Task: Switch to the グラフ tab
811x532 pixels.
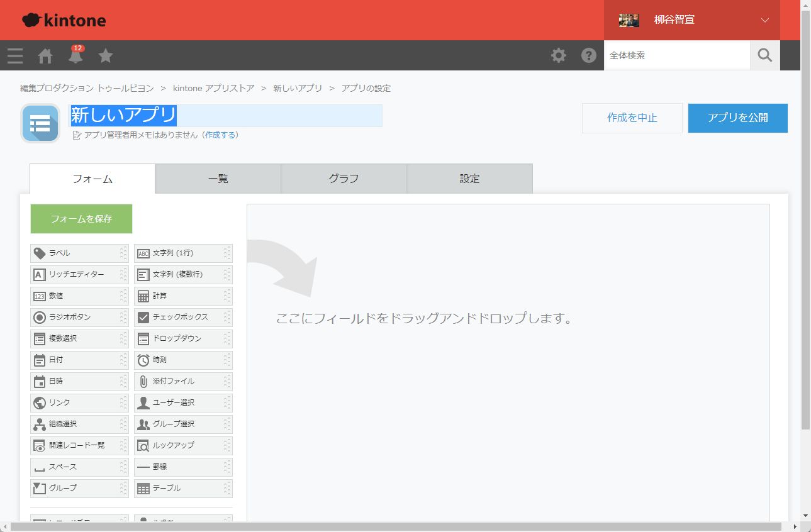Action: pos(344,179)
